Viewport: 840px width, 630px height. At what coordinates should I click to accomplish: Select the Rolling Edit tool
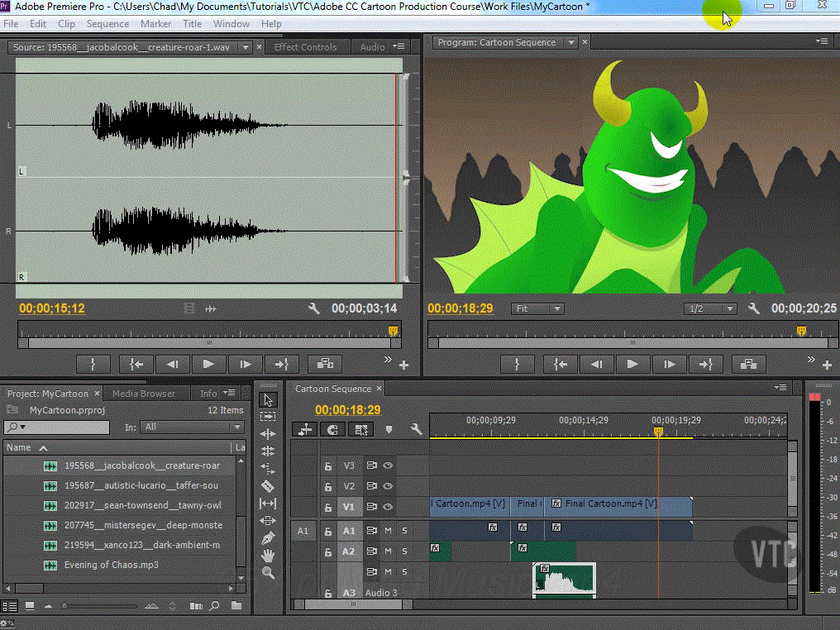(x=268, y=451)
